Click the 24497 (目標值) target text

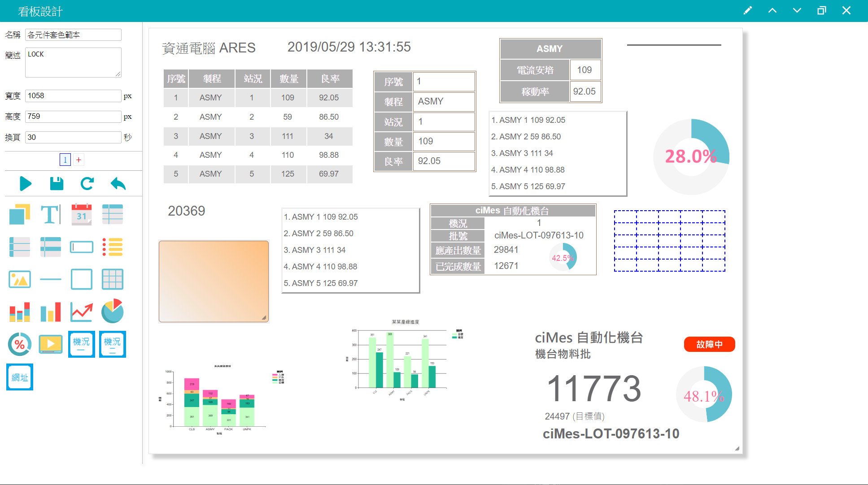pyautogui.click(x=575, y=416)
